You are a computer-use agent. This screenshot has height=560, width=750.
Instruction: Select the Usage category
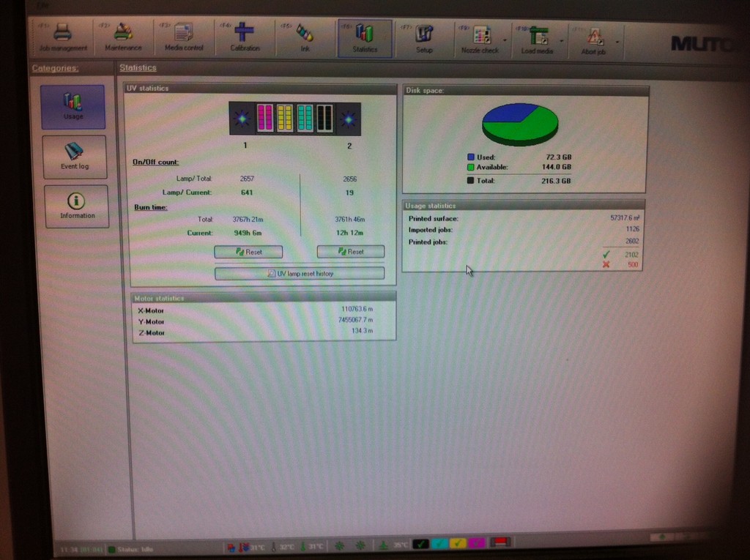[x=73, y=107]
